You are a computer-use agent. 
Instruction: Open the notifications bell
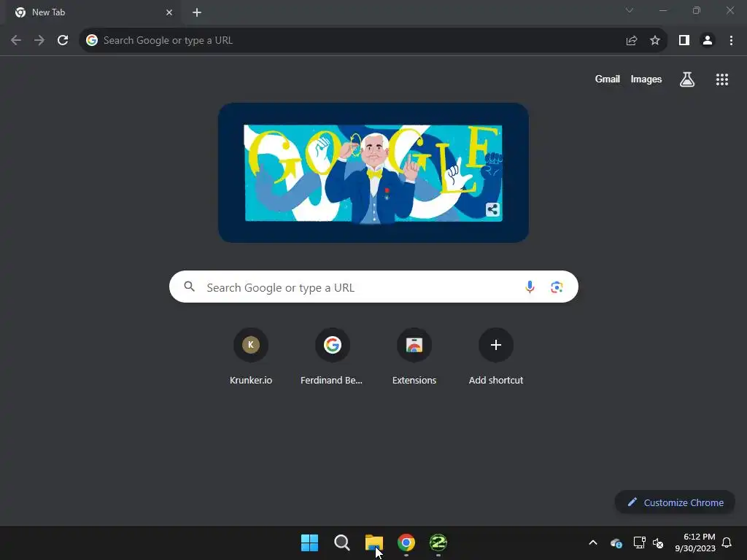pyautogui.click(x=727, y=542)
